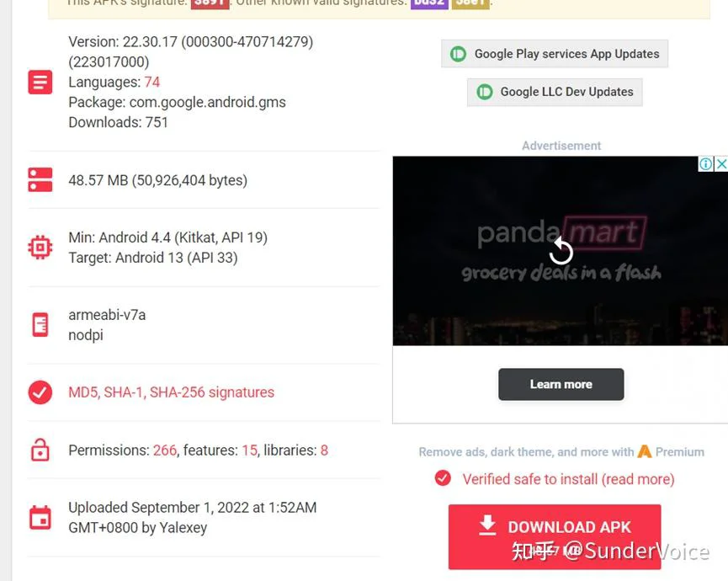Subscribe to Google LLC Dev Updates
Screen dimensions: 728x581
(555, 92)
